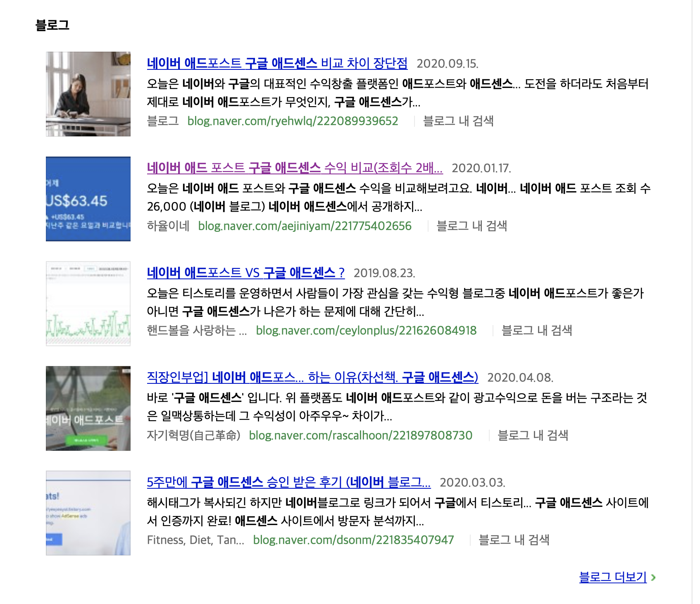Screen dimensions: 700x604
Task: Open the 5주만에 구글 애드센스 승인 받은 후기 post
Action: tap(289, 482)
